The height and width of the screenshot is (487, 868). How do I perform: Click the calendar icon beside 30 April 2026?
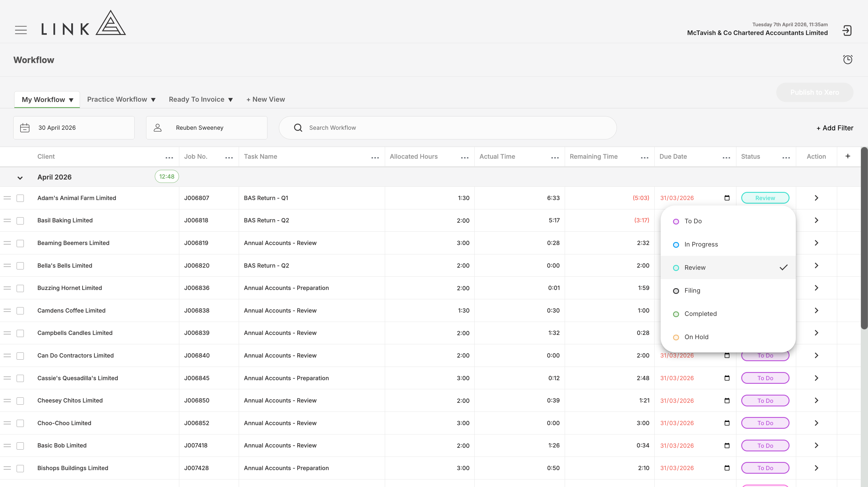[x=25, y=128]
